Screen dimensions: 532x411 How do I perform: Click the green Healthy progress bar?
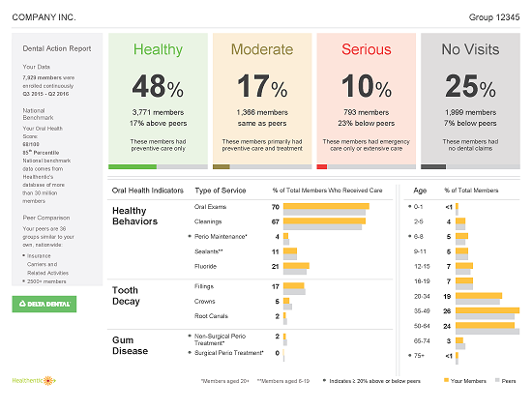click(x=133, y=167)
